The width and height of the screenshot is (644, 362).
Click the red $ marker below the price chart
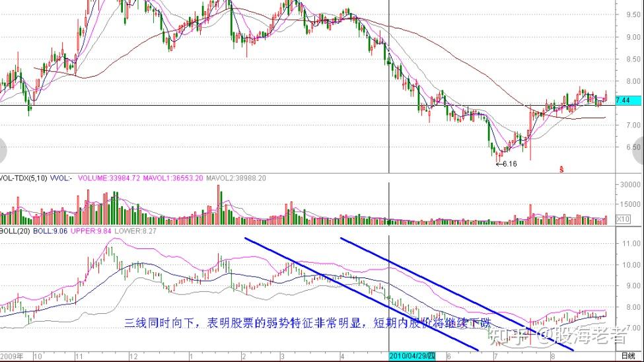coord(561,169)
